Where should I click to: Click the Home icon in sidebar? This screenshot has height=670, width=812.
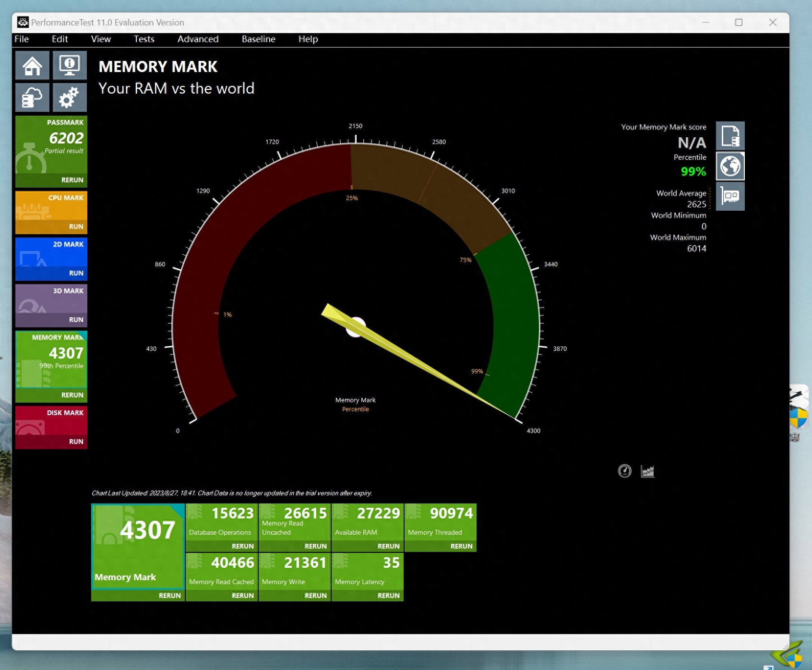[32, 65]
